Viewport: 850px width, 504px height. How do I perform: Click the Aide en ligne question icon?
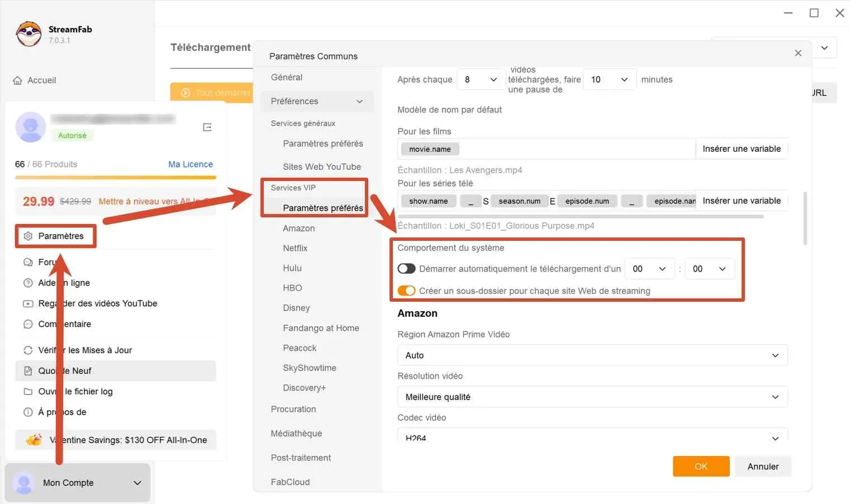28,283
